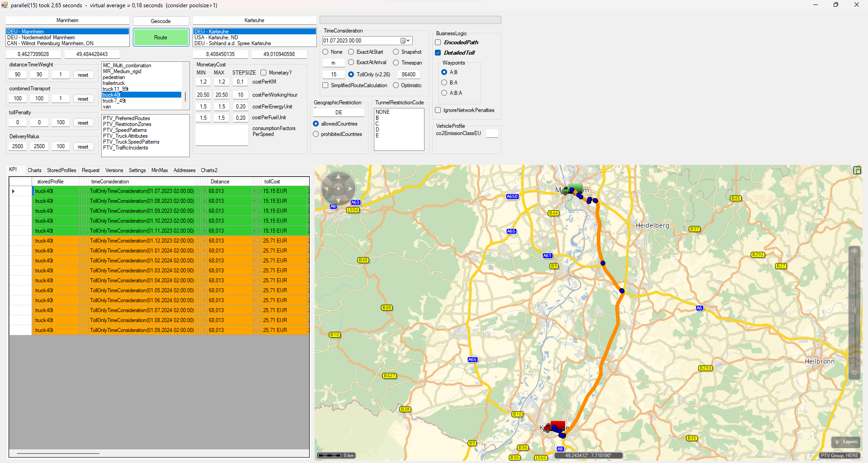Choose tunnel restriction code C
868x463 pixels.
coord(377,124)
